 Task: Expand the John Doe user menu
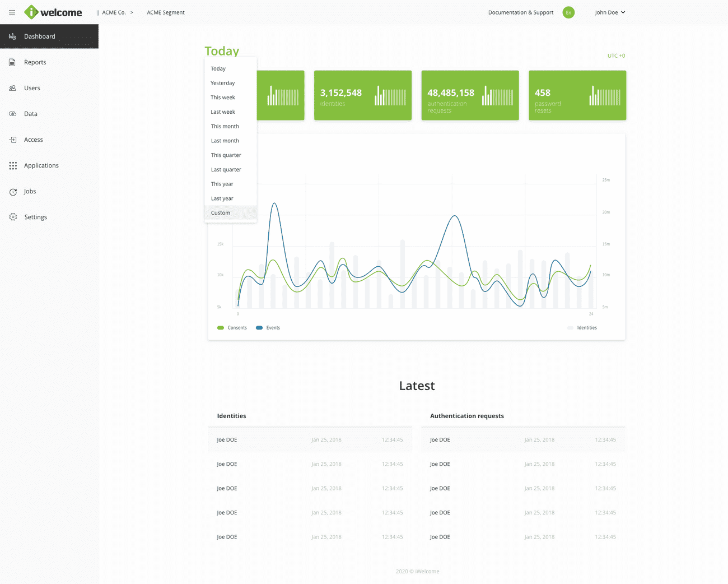pyautogui.click(x=610, y=12)
